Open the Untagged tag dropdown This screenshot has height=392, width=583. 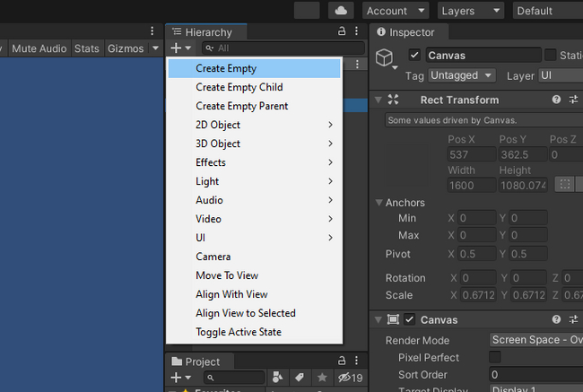point(462,76)
